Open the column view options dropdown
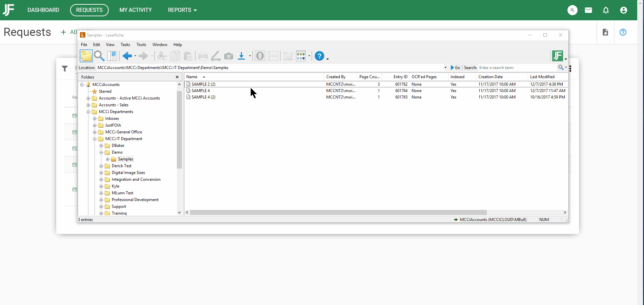Image resolution: width=644 pixels, height=305 pixels. click(309, 56)
